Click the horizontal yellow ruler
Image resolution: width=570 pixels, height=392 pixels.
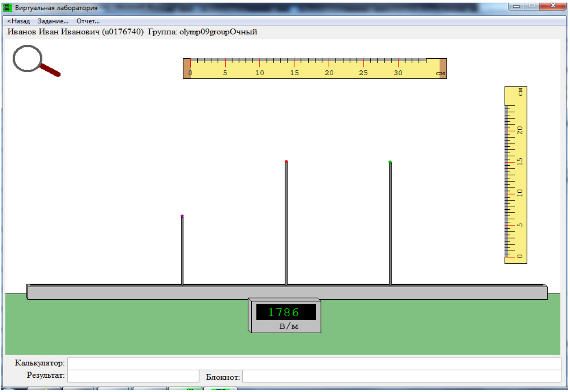pos(315,68)
